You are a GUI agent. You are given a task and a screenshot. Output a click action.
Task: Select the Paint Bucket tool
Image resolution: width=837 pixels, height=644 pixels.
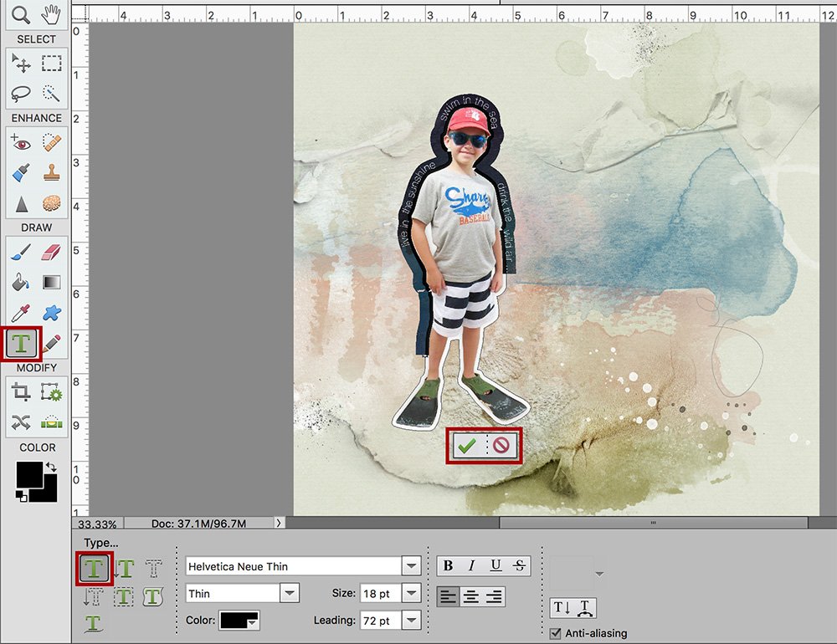pos(21,282)
